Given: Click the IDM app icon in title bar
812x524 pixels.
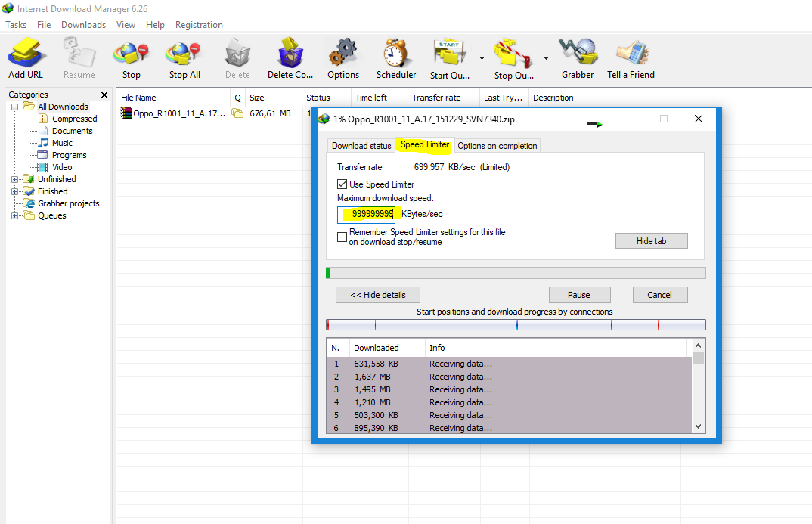Looking at the screenshot, I should point(8,9).
